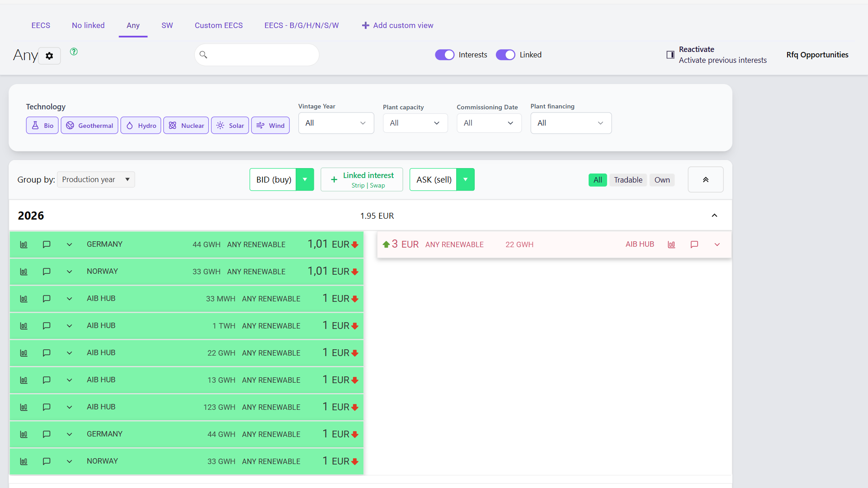Open chart icon for Germany 44 GWH 1 EUR bid
868x488 pixels.
(x=24, y=434)
